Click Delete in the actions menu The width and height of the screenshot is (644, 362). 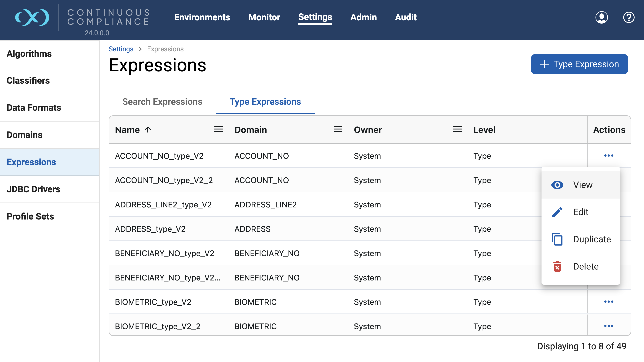(585, 266)
